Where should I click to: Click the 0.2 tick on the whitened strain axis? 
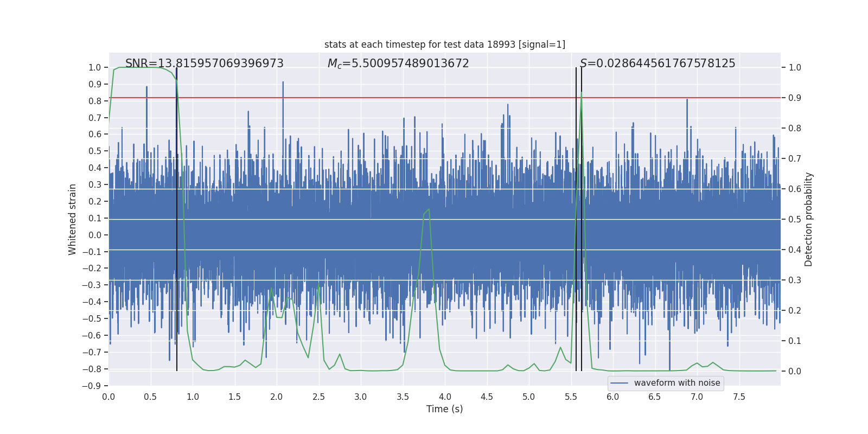pos(95,202)
